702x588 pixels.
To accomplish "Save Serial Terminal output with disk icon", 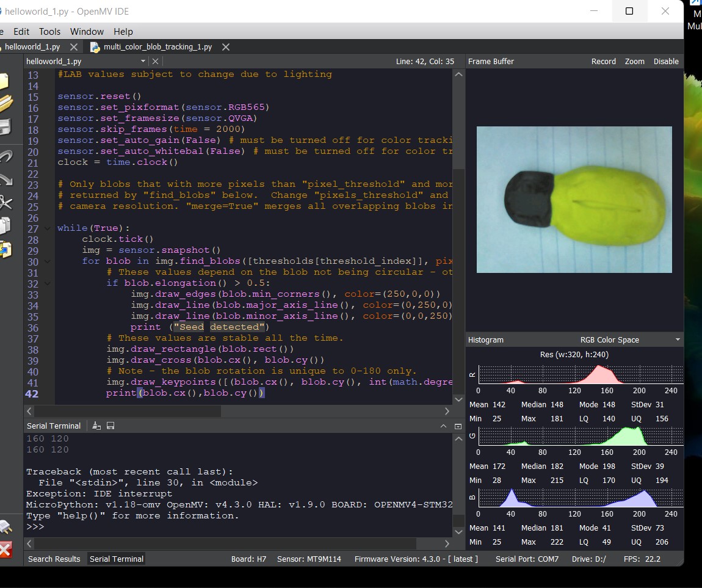I will click(x=110, y=426).
